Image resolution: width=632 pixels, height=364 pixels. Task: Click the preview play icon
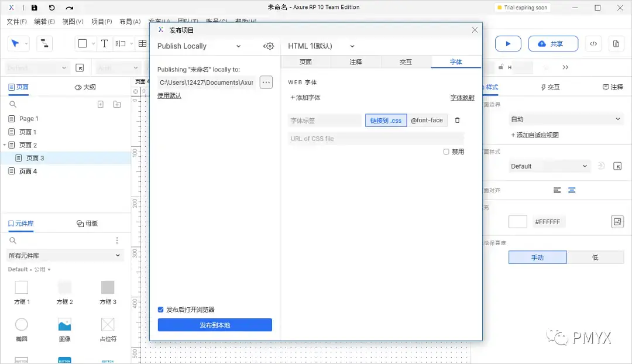pyautogui.click(x=507, y=43)
